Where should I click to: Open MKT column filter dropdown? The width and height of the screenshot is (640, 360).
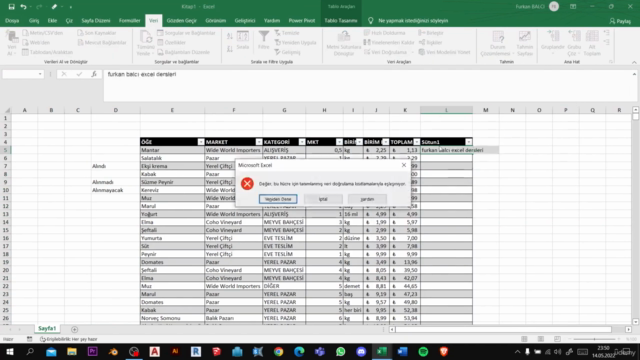pyautogui.click(x=339, y=142)
